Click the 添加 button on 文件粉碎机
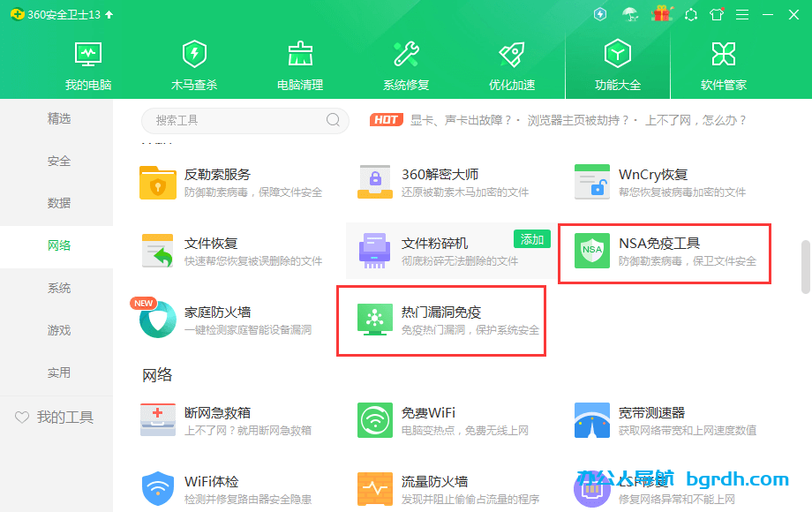 (x=532, y=238)
